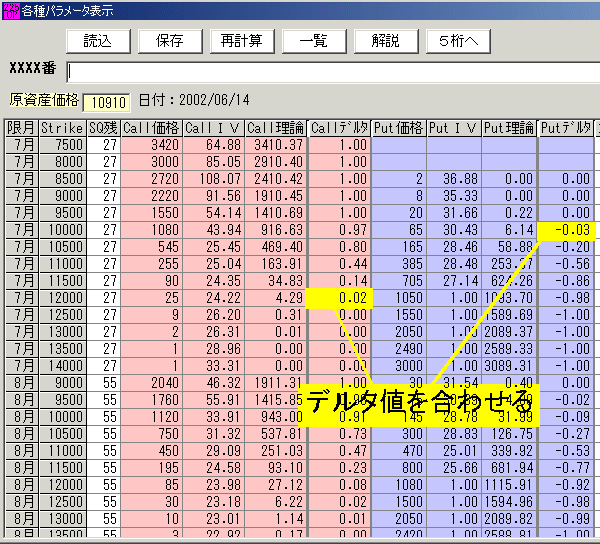
Task: Click Call IV cell 23.18
Action: (x=214, y=502)
